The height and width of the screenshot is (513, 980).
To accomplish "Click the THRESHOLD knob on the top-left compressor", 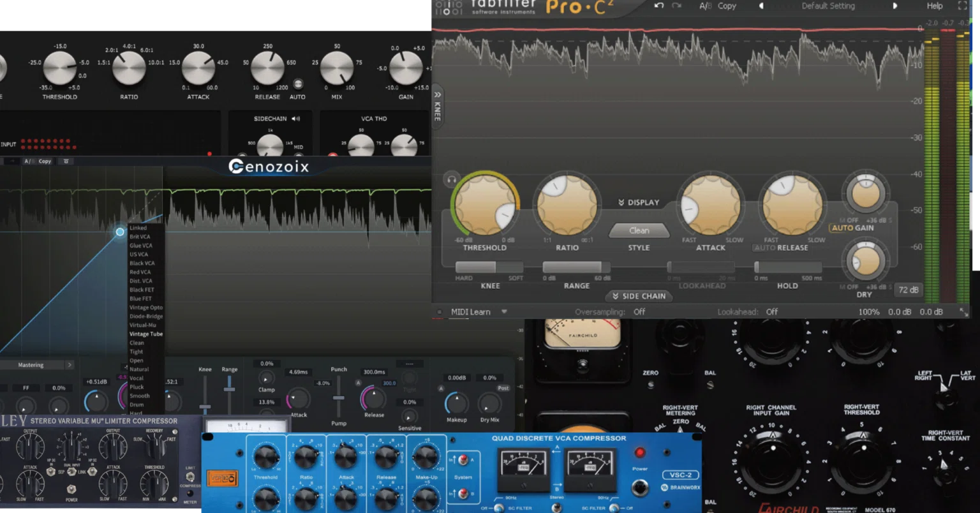I will coord(59,68).
